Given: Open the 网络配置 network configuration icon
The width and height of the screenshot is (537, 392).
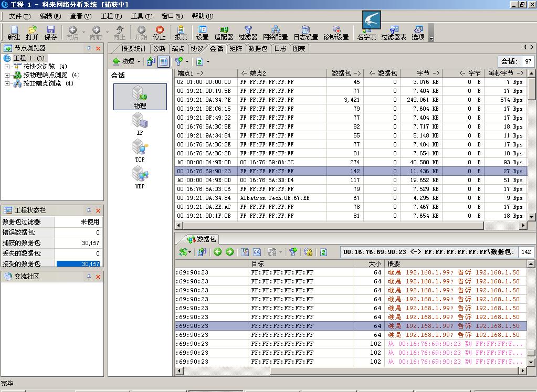Looking at the screenshot, I should [x=275, y=33].
